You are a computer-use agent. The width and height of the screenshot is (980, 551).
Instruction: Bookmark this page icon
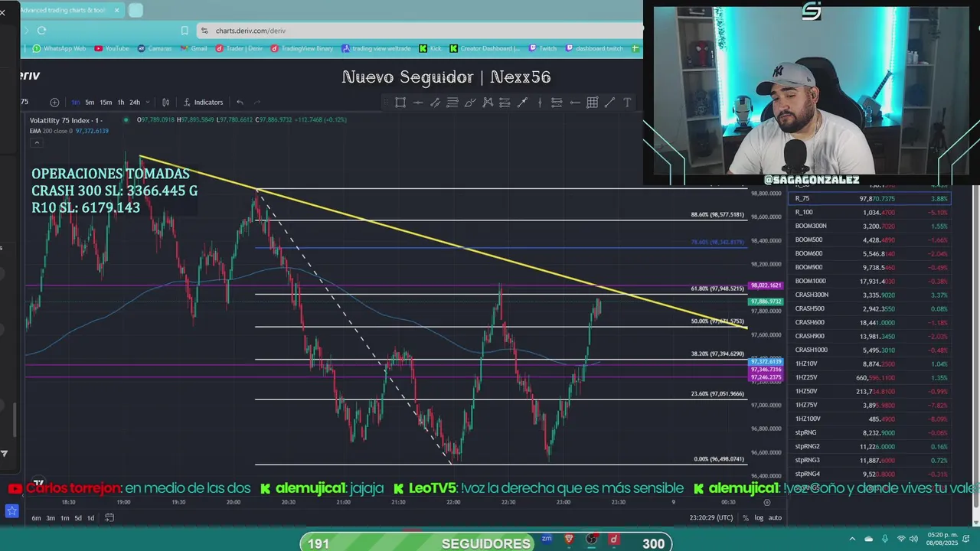pos(185,31)
